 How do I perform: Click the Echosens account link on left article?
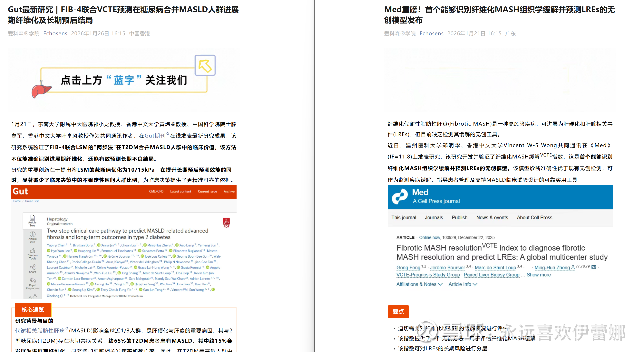point(55,33)
